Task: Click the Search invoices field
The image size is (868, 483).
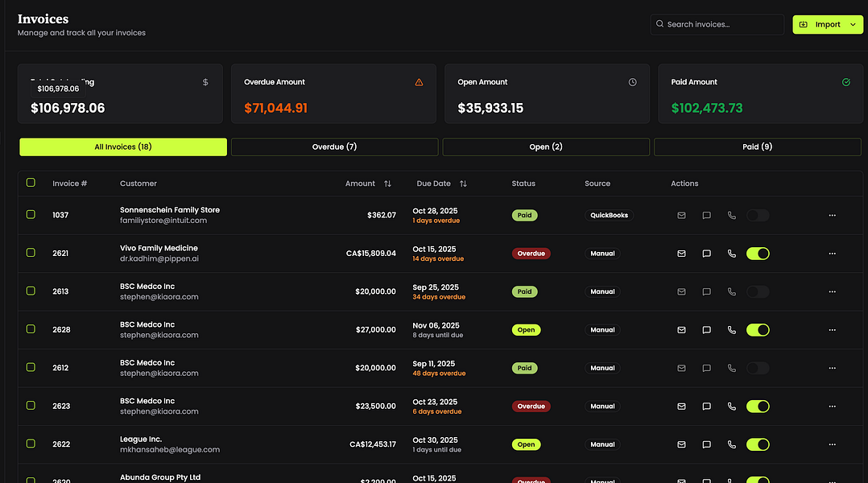Action: pyautogui.click(x=717, y=24)
